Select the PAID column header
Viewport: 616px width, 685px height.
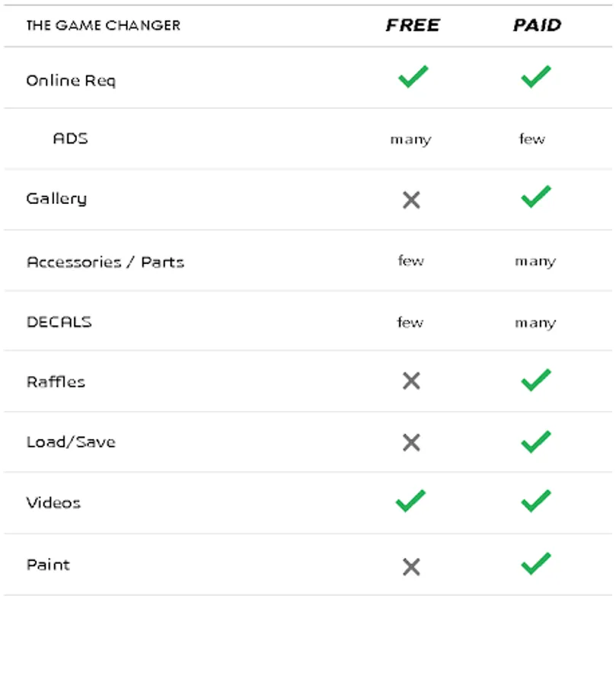click(x=537, y=25)
